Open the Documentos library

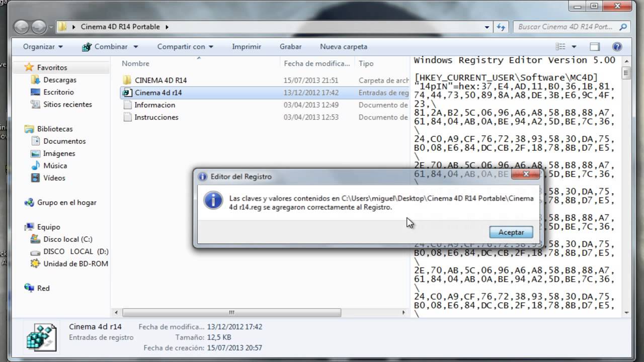(64, 141)
